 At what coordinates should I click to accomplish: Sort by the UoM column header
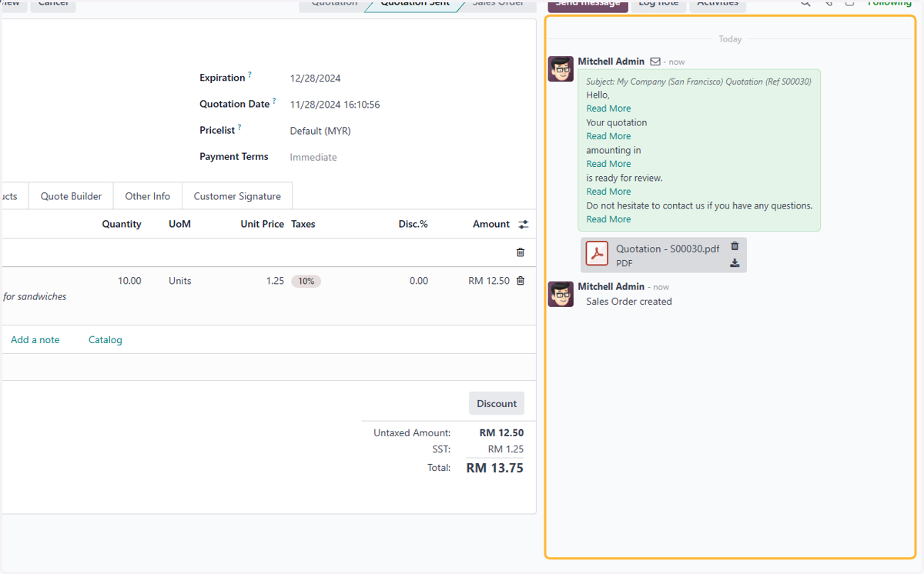tap(179, 224)
